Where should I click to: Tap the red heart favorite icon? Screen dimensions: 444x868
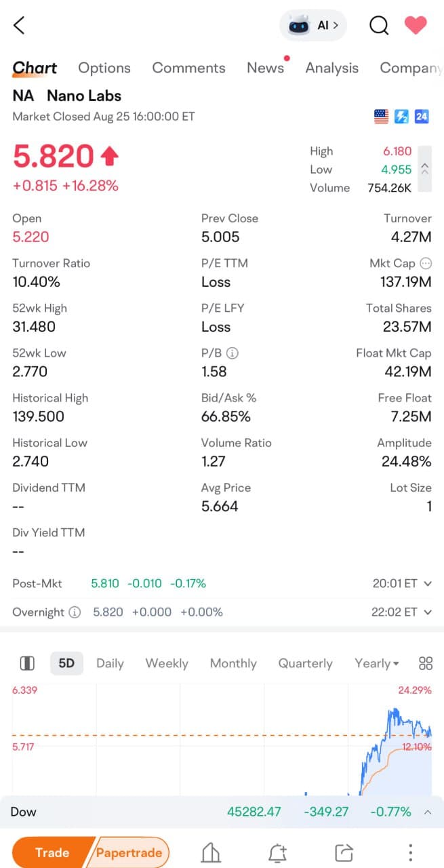coord(416,26)
